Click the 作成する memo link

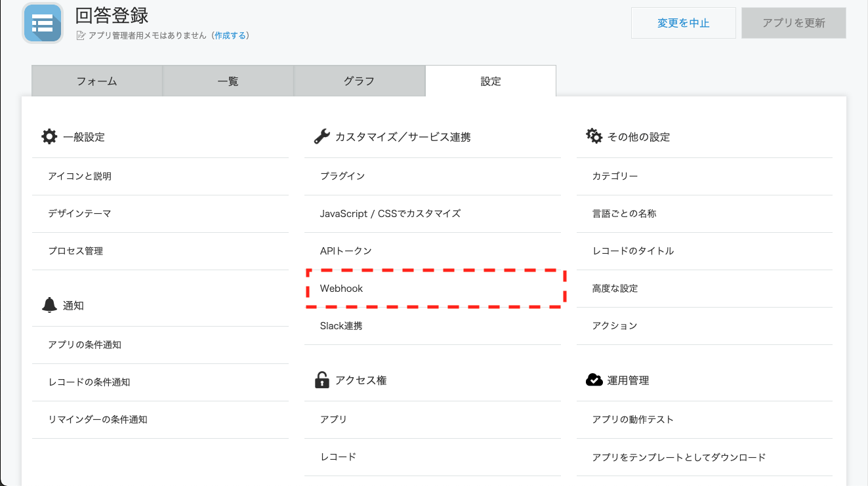tap(230, 35)
